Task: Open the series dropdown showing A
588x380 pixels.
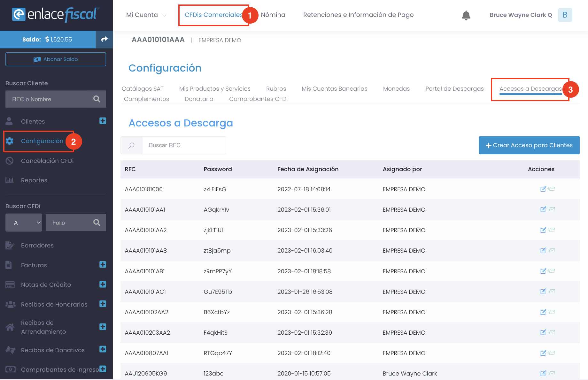Action: (x=24, y=223)
